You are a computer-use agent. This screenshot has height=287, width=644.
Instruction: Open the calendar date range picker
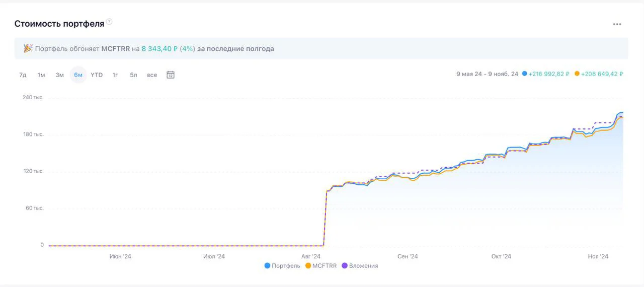tap(171, 75)
